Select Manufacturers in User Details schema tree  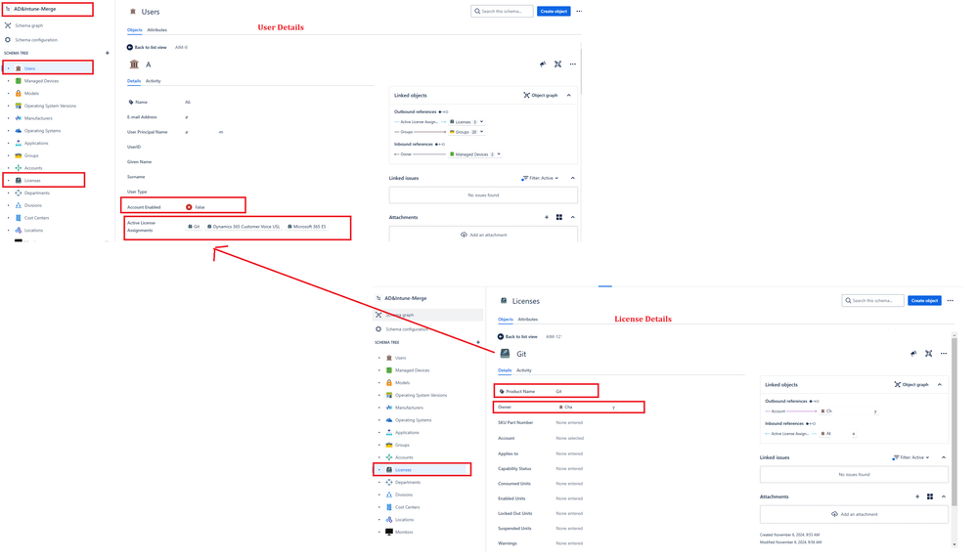tap(38, 118)
